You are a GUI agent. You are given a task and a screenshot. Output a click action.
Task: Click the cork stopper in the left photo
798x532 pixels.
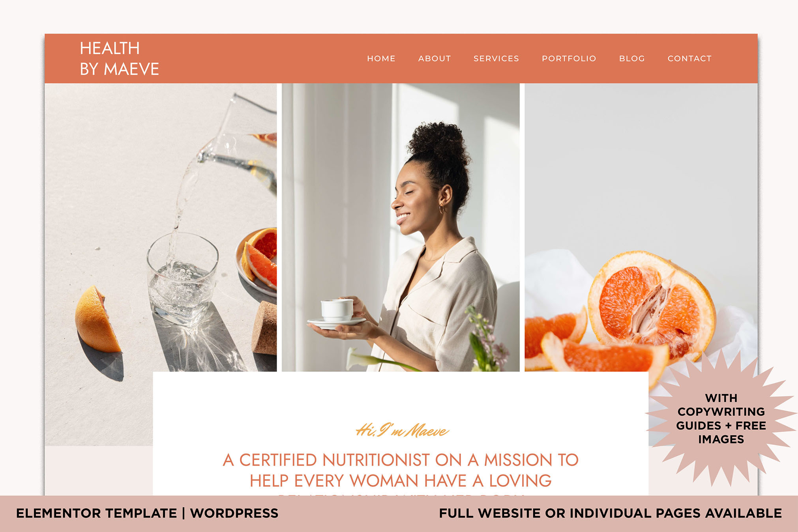click(265, 327)
